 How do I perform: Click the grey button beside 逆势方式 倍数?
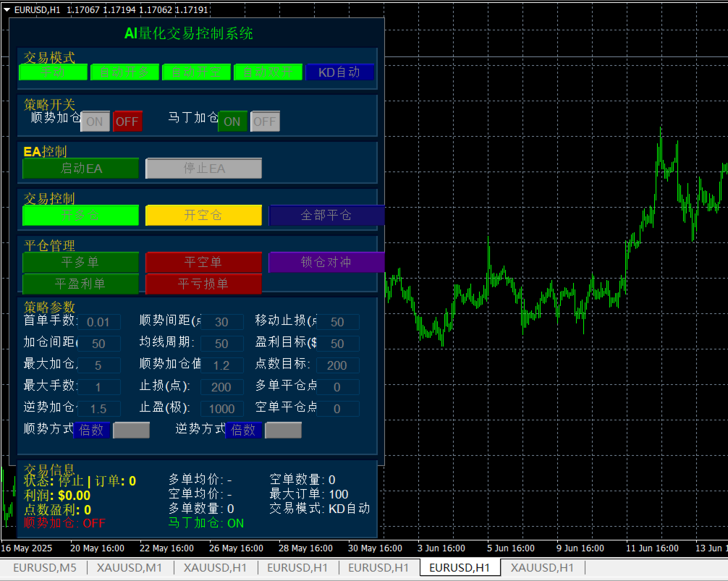click(283, 431)
